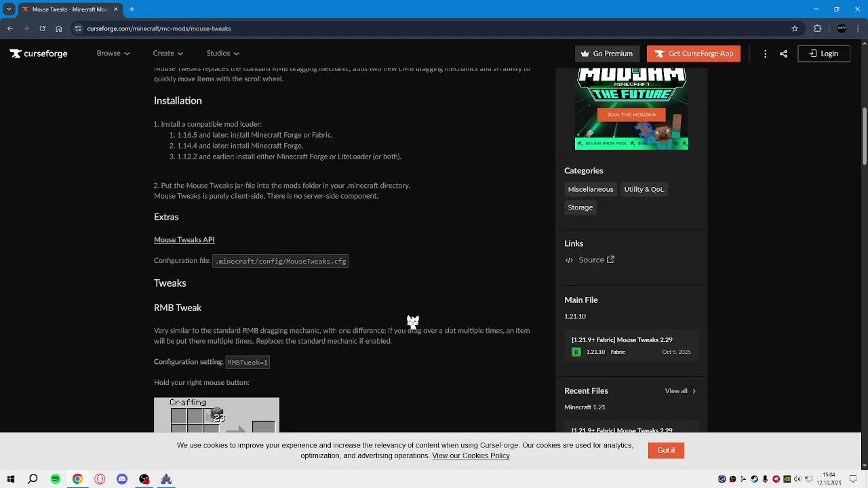This screenshot has height=488, width=868.
Task: Click View all recent files
Action: click(680, 391)
